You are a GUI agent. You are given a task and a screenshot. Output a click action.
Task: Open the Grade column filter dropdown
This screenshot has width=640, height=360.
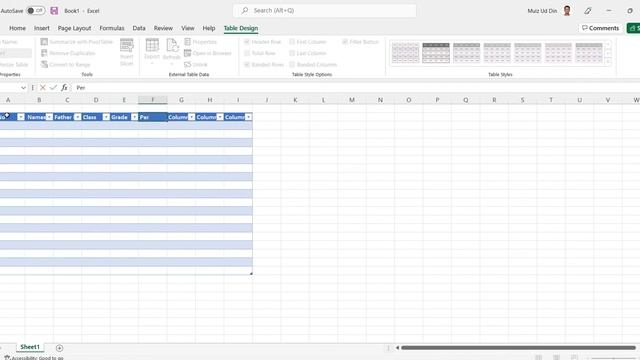[x=135, y=117]
